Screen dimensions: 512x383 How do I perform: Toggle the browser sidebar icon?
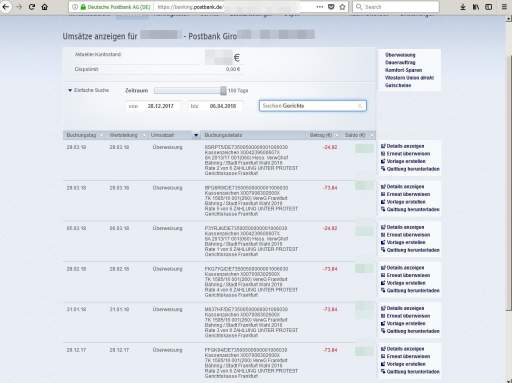coord(489,7)
